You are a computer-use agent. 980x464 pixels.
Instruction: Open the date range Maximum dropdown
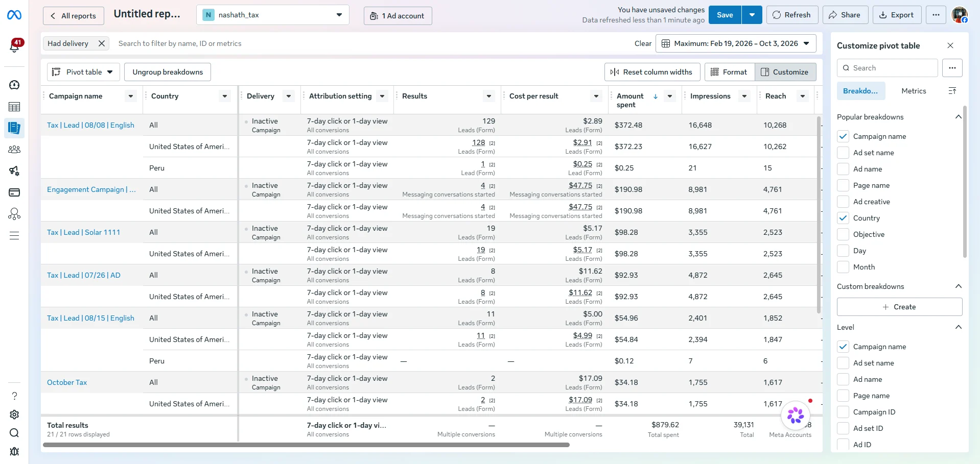[736, 43]
